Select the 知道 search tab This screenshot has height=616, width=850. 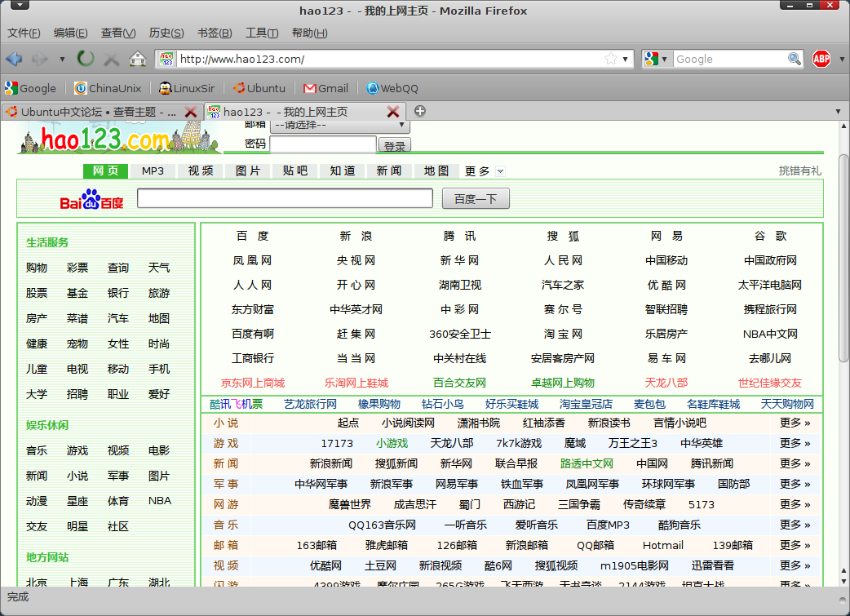(x=343, y=171)
